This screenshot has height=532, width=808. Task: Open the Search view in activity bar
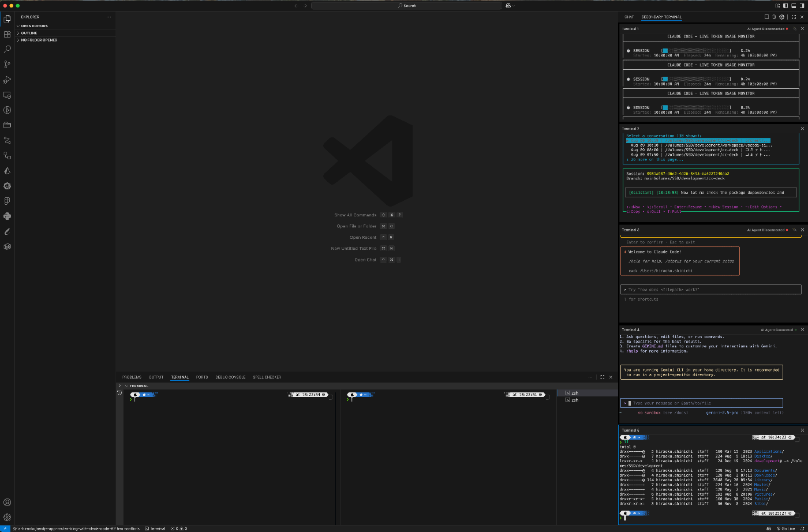8,50
